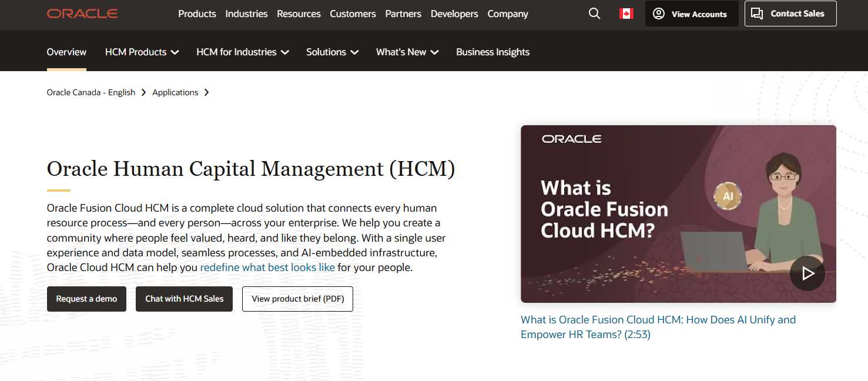
Task: Select the Developers menu item
Action: (x=454, y=14)
